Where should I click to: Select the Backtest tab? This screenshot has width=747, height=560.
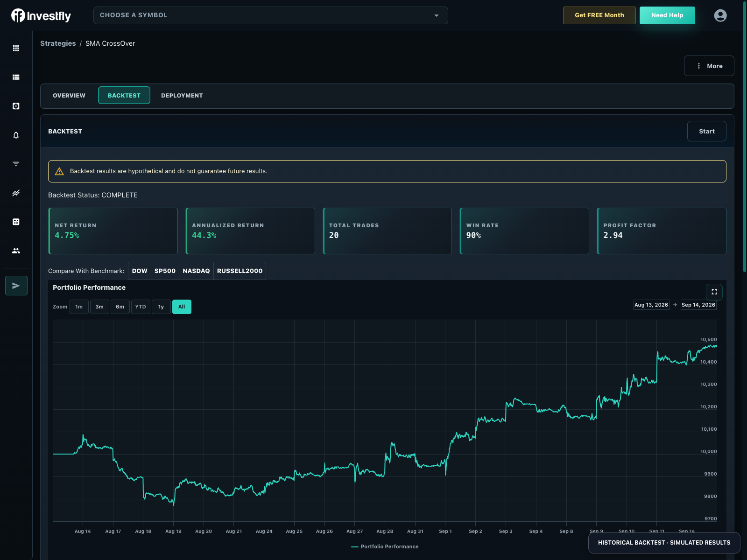click(124, 95)
